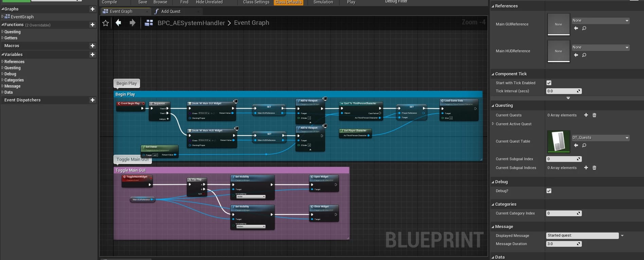Add a new macro with the Macros plus
Screen dimensions: 644x260
(x=92, y=45)
